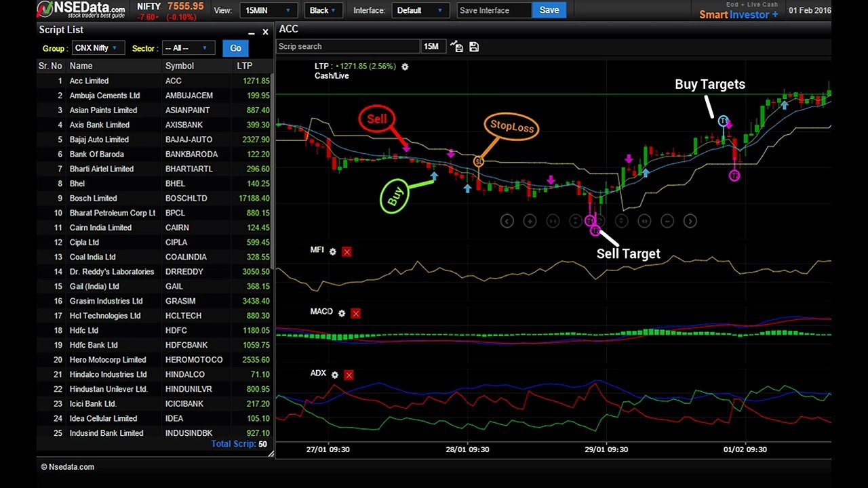The image size is (868, 488).
Task: Open MFI indicator settings gear
Action: pos(332,251)
